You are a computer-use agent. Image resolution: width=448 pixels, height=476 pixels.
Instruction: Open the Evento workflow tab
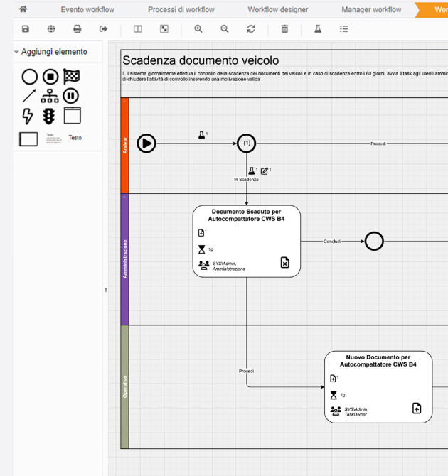click(x=87, y=10)
